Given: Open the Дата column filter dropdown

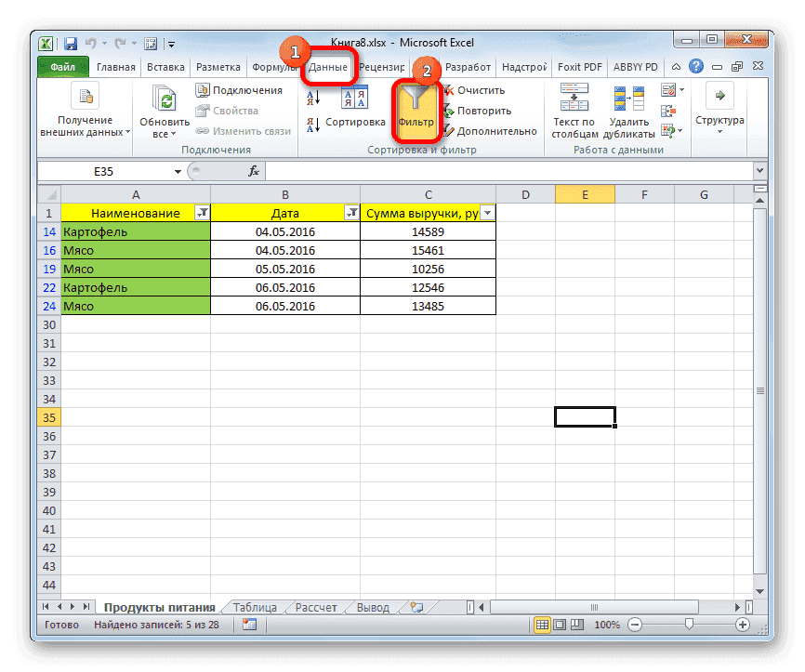Looking at the screenshot, I should (x=352, y=212).
